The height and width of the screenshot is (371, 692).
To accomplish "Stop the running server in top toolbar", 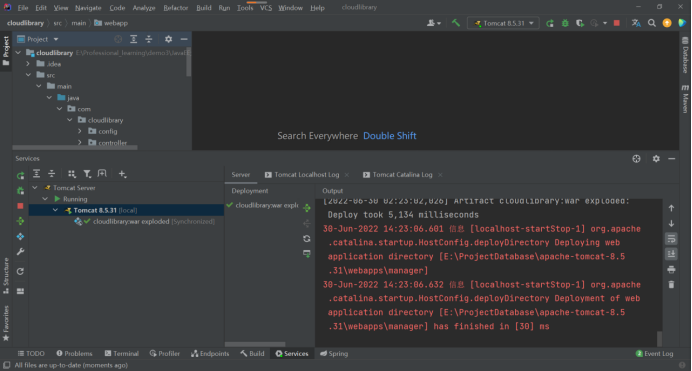I will (617, 23).
